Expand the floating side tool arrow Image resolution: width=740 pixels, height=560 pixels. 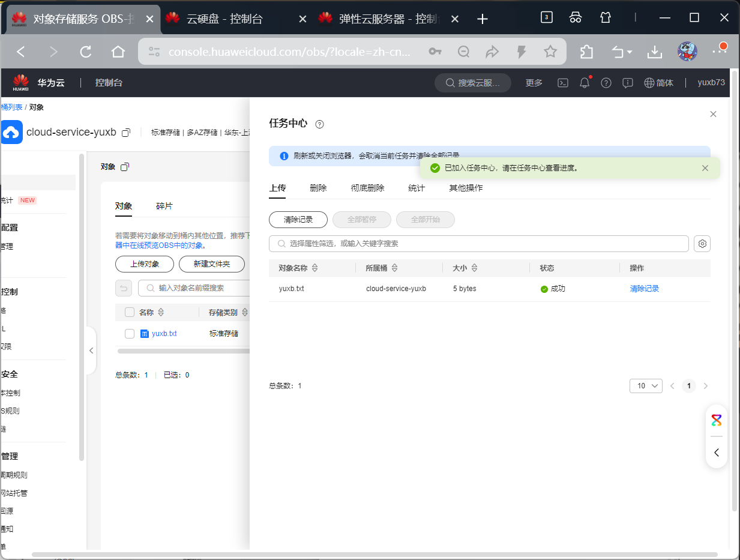717,453
